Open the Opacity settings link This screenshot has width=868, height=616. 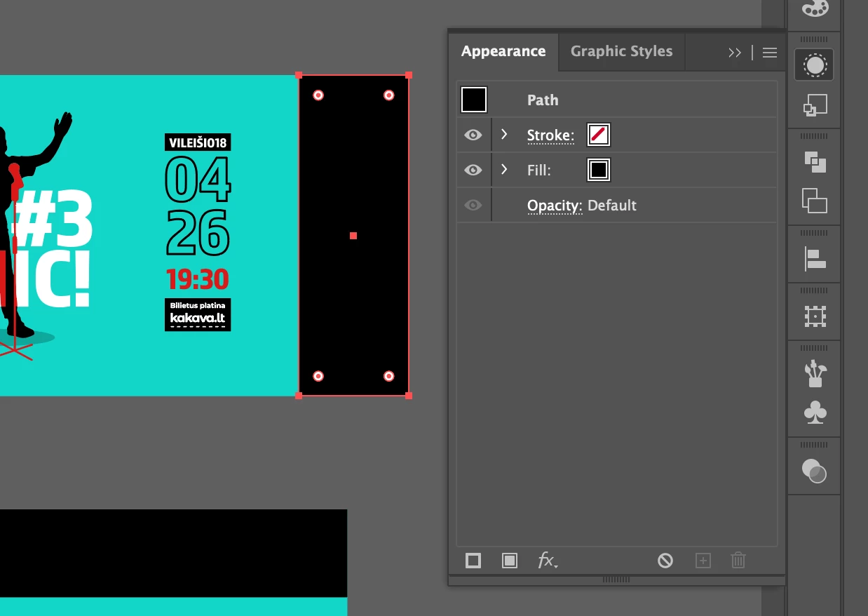pyautogui.click(x=555, y=206)
